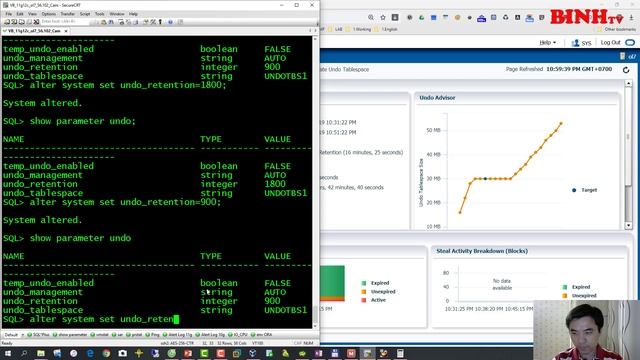Click the SQL*Plus button bar shortcut
The height and width of the screenshot is (360, 640).
[38, 335]
